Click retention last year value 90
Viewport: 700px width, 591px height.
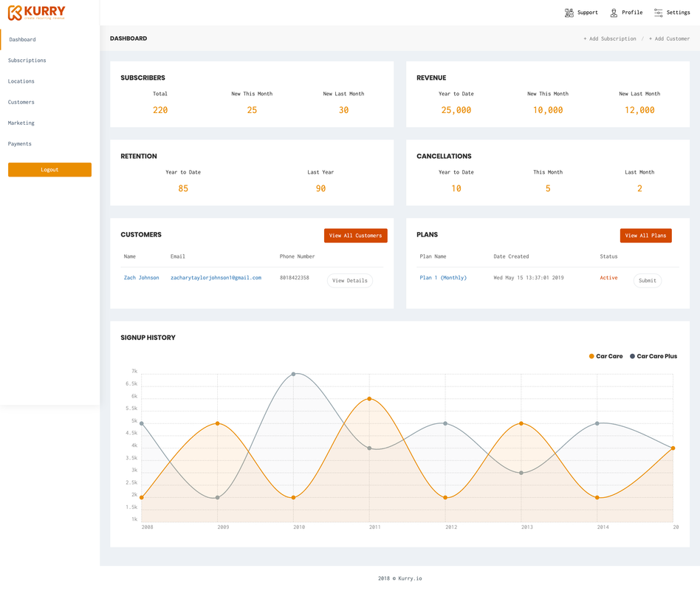320,188
